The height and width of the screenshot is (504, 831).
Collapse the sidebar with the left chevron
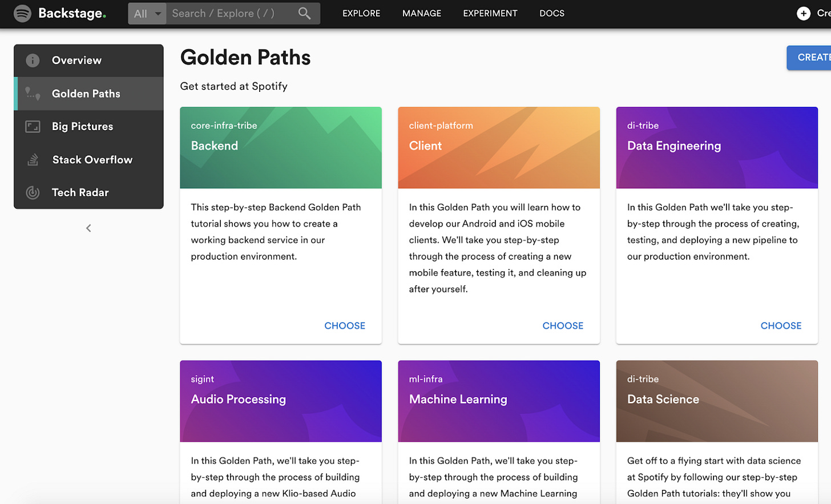click(x=88, y=228)
